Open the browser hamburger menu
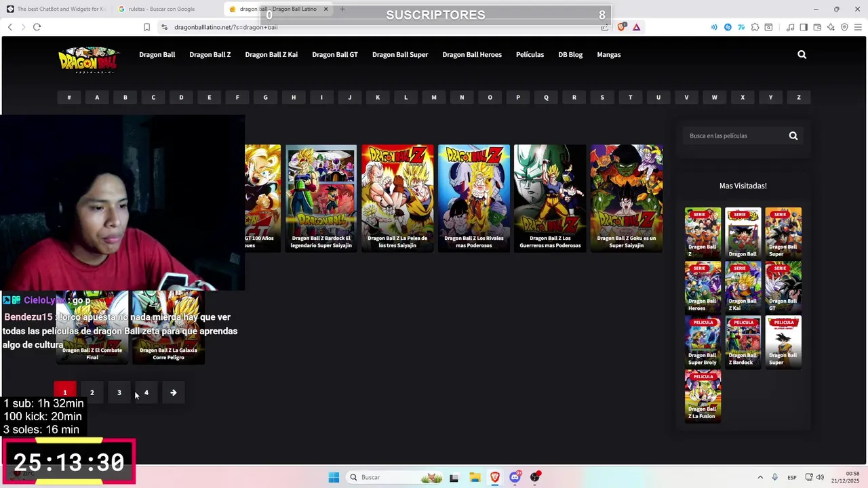868x488 pixels. click(x=858, y=27)
